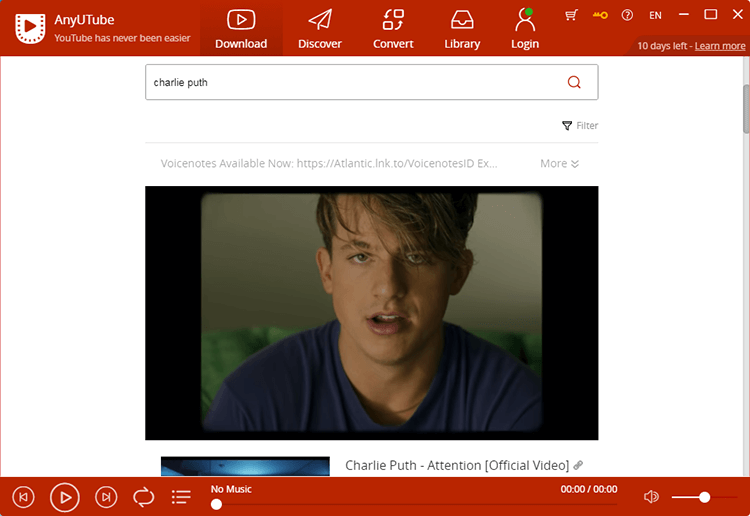The image size is (750, 516).
Task: Click the link icon beside Attention title
Action: point(578,465)
